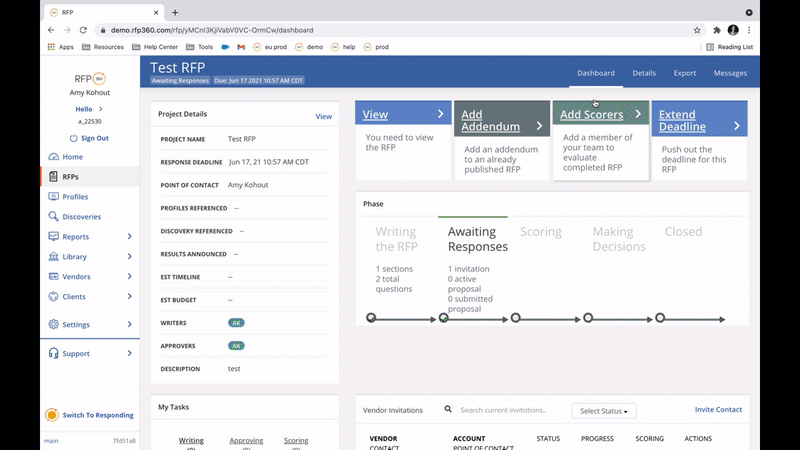Viewport: 800px width, 450px height.
Task: Open the Select Status dropdown
Action: (x=604, y=411)
